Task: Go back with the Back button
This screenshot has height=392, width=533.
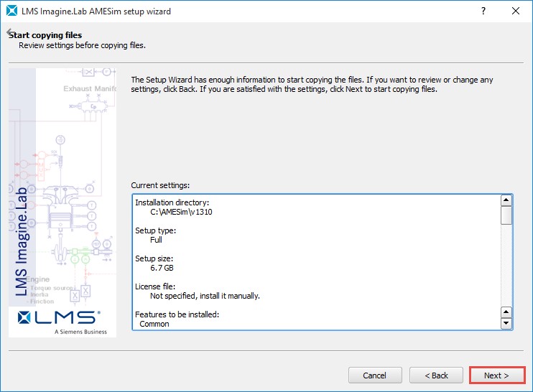Action: pyautogui.click(x=436, y=375)
